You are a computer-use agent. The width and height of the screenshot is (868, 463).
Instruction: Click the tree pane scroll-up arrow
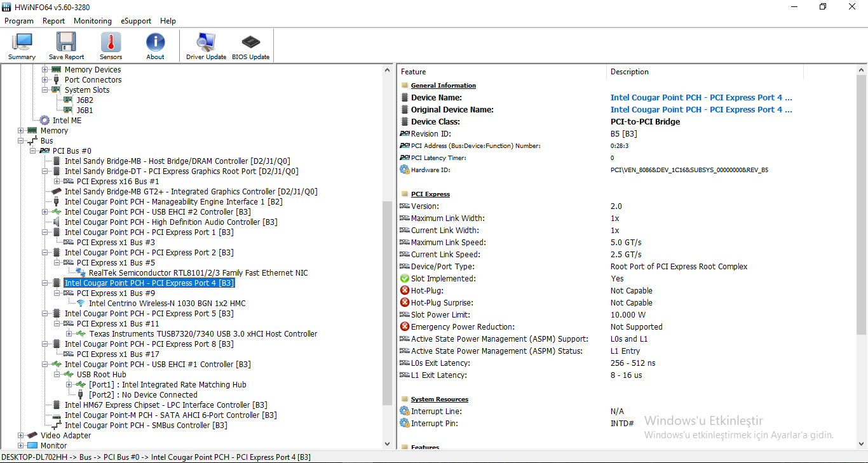pos(388,69)
